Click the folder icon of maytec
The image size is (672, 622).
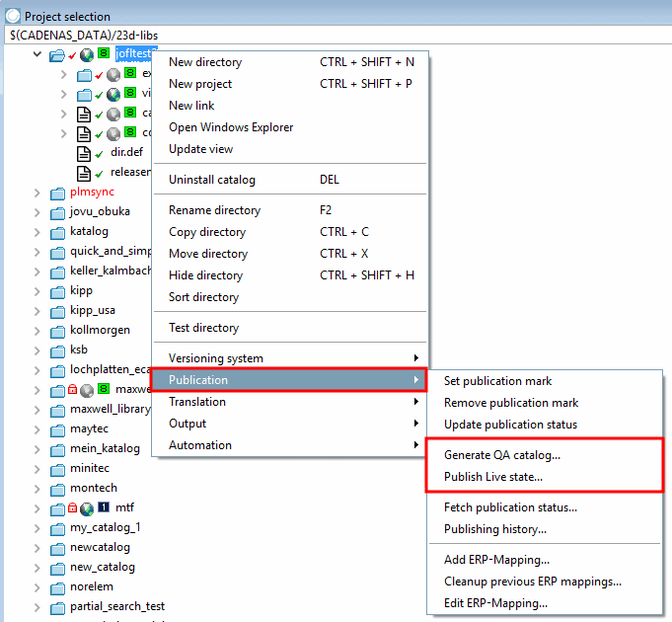coord(57,430)
